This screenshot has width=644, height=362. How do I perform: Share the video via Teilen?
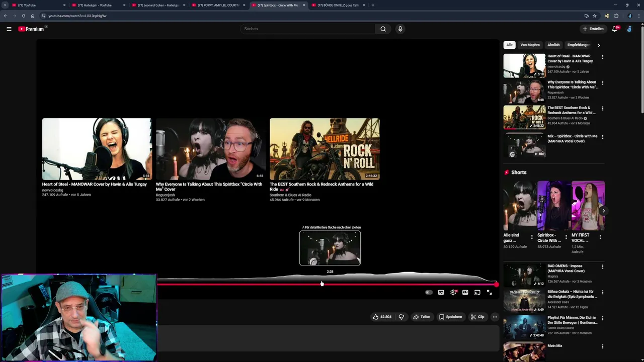click(422, 317)
